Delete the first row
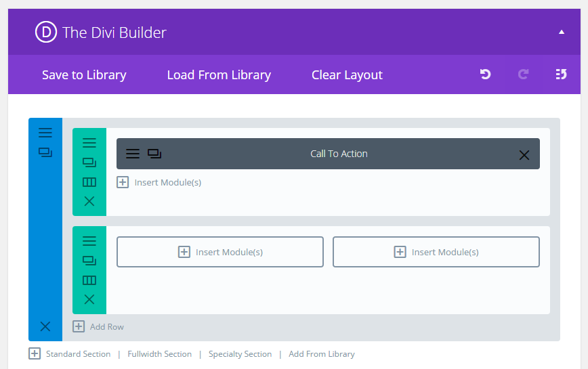Image resolution: width=588 pixels, height=369 pixels. [89, 201]
